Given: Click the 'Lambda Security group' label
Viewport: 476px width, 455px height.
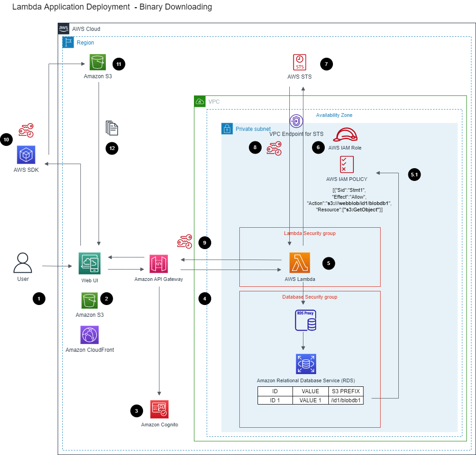Looking at the screenshot, I should pyautogui.click(x=310, y=233).
